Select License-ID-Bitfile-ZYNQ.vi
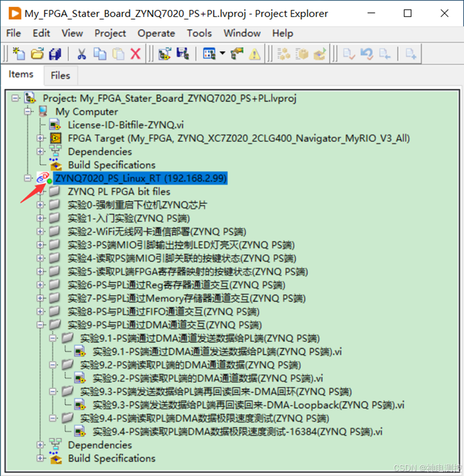464x476 pixels. point(126,125)
